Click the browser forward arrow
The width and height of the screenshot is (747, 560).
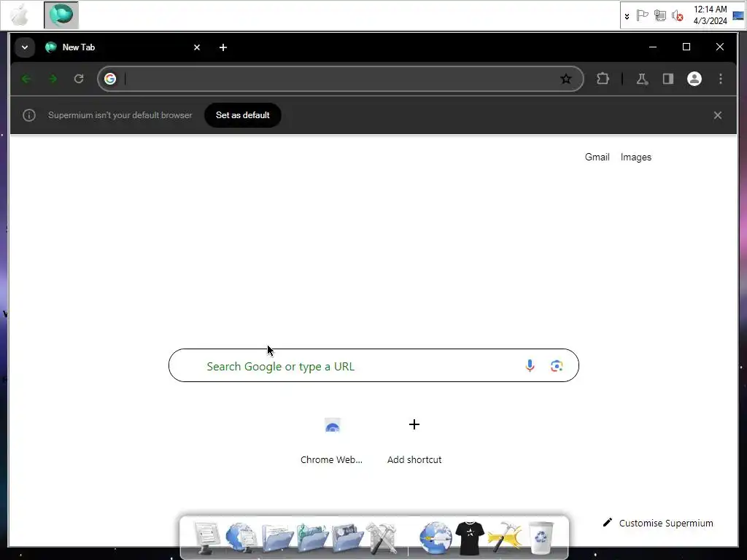click(53, 79)
